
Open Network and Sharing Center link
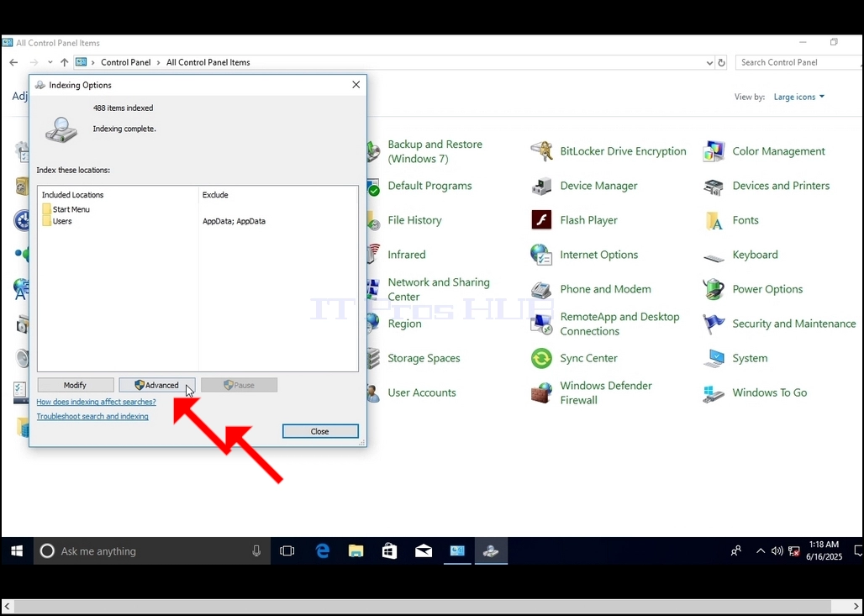(439, 289)
